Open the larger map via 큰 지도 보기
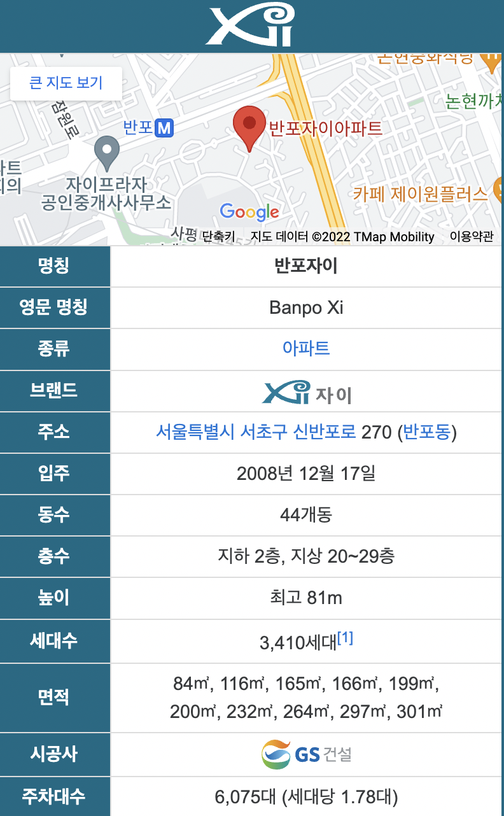 point(66,83)
